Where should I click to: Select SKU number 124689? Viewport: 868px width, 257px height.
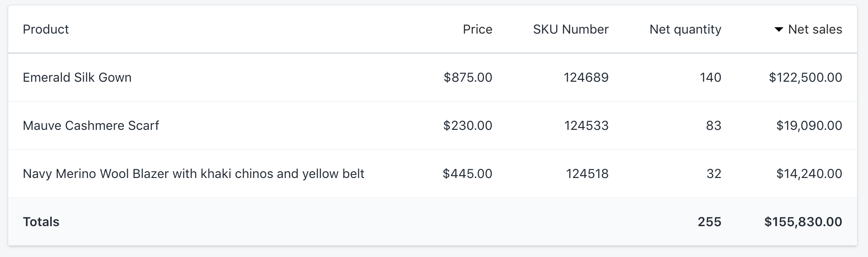[586, 78]
